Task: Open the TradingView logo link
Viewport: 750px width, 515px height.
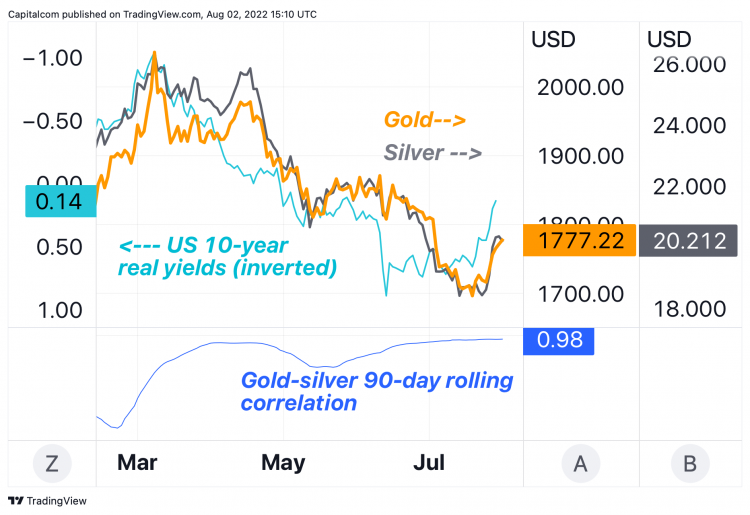Action: 47,501
